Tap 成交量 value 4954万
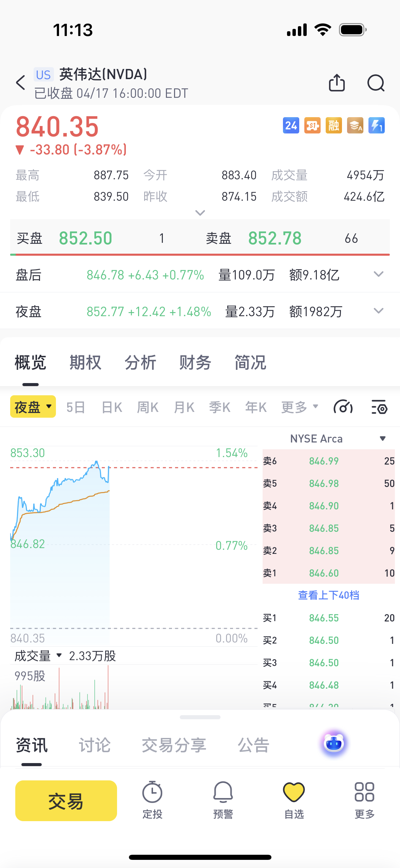Image resolution: width=400 pixels, height=868 pixels. [365, 175]
